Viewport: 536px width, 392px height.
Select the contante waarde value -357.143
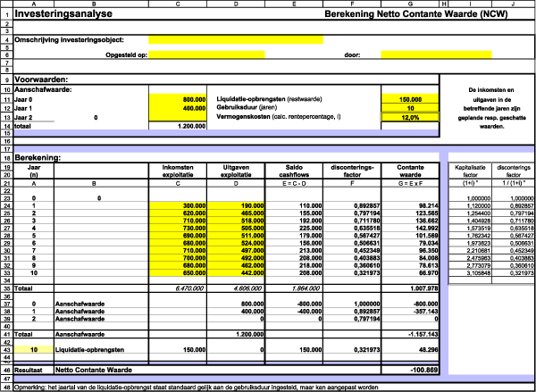424,312
